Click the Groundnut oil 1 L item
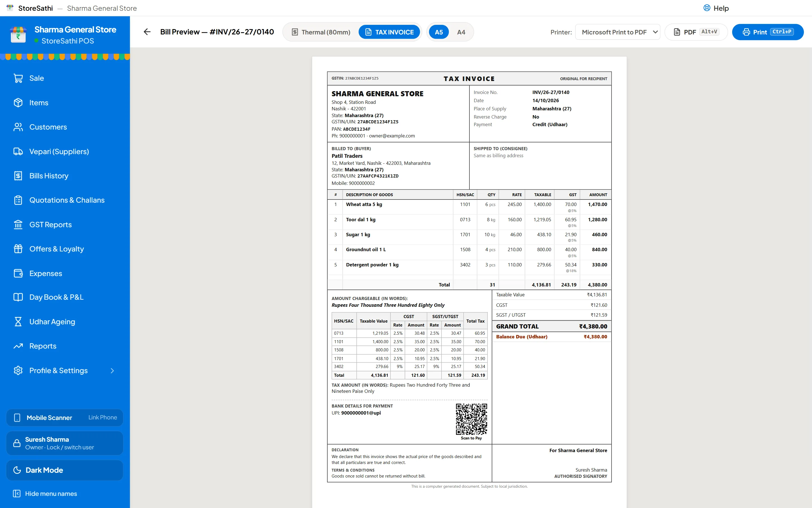This screenshot has width=812, height=508. point(366,250)
